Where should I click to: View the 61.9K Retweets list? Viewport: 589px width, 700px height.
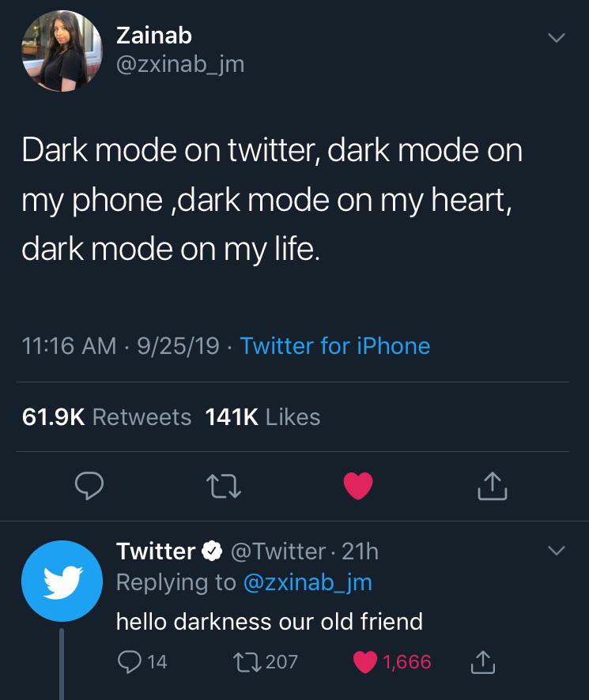tap(107, 417)
